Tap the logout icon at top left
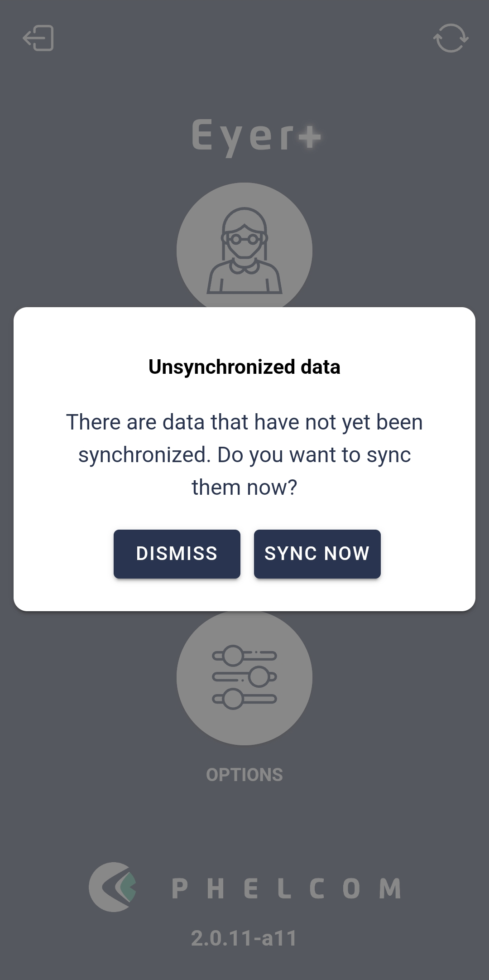Image resolution: width=489 pixels, height=980 pixels. (38, 38)
